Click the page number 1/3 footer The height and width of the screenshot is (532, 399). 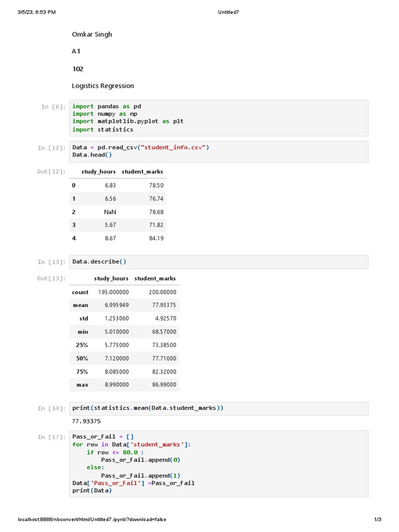tap(378, 520)
